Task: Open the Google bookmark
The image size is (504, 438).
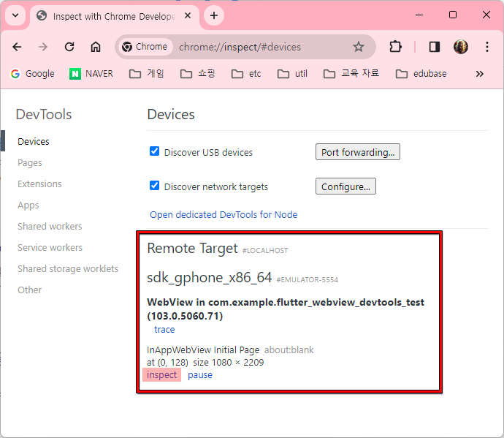Action: [x=32, y=74]
